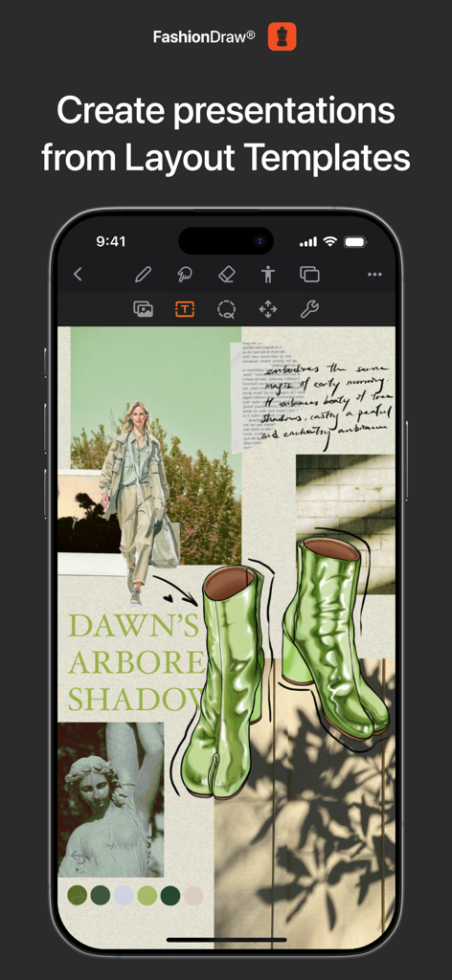Pick the second dark green swatch
The width and height of the screenshot is (452, 980).
click(101, 896)
